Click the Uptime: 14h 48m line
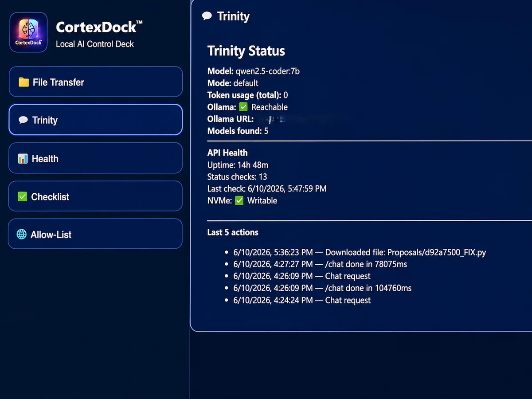532x399 pixels. click(x=238, y=165)
